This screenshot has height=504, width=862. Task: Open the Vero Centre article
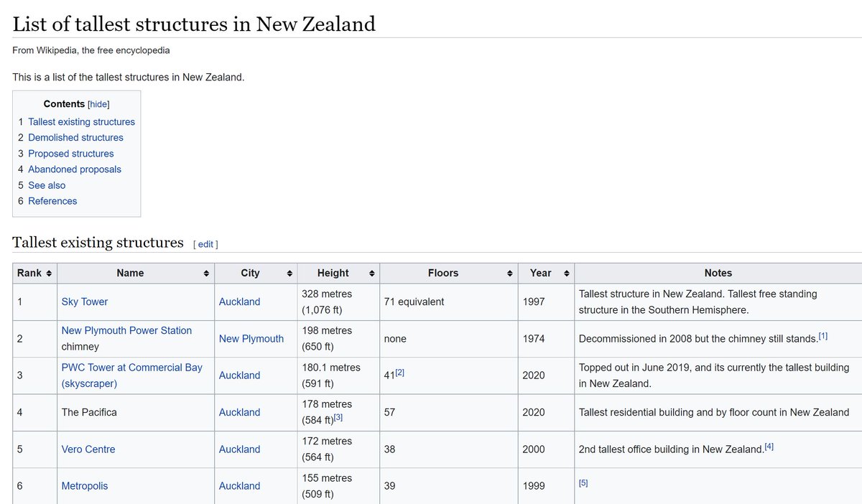tap(88, 449)
